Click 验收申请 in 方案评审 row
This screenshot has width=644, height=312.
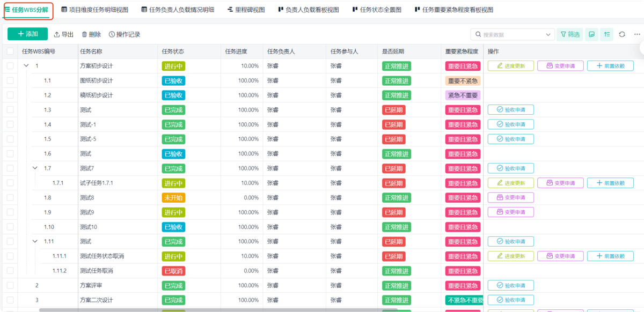(511, 285)
